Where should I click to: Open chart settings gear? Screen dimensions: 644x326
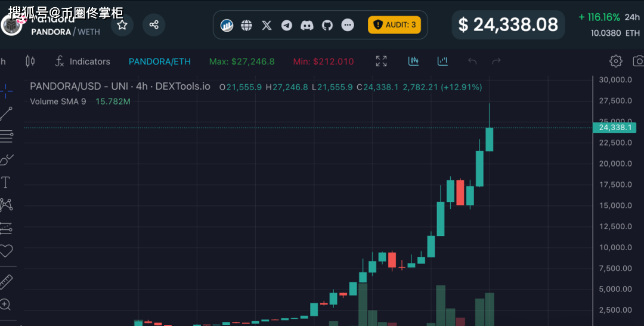point(615,61)
